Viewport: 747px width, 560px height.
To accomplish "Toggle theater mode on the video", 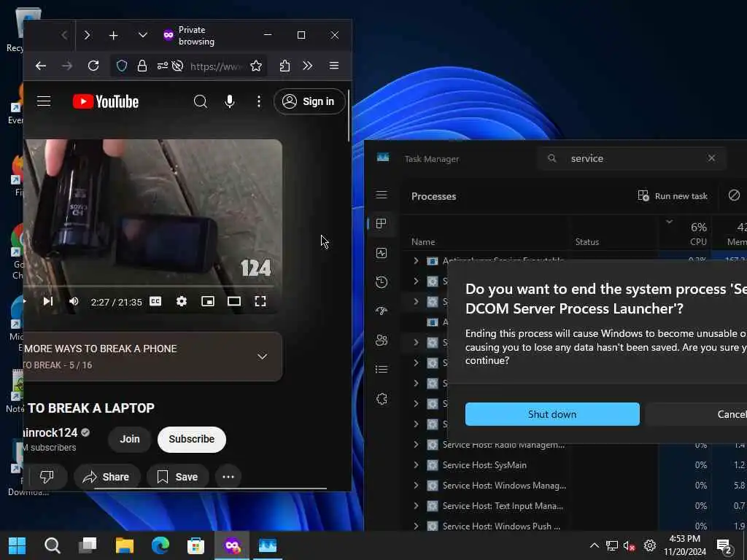I will pos(234,301).
